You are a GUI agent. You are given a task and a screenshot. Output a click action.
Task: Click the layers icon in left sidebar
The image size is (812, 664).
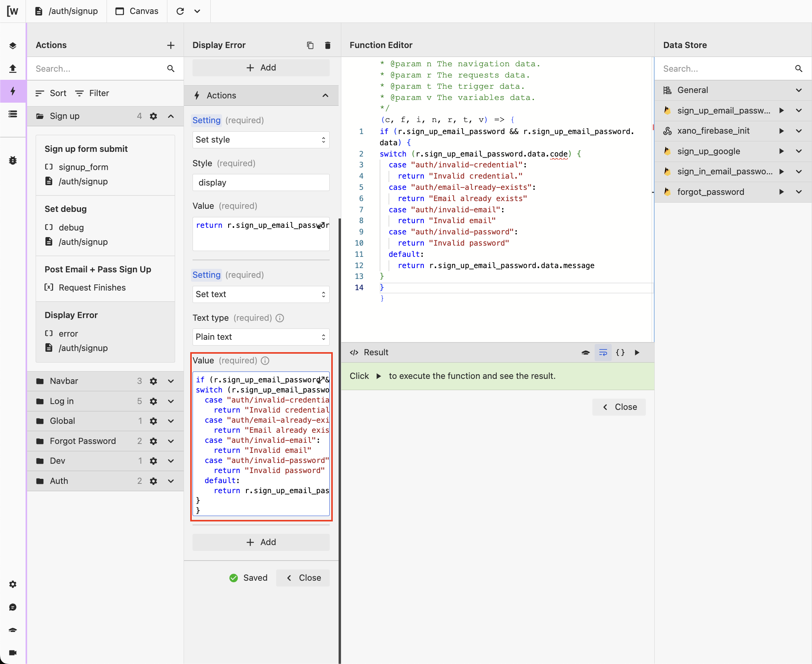[13, 46]
